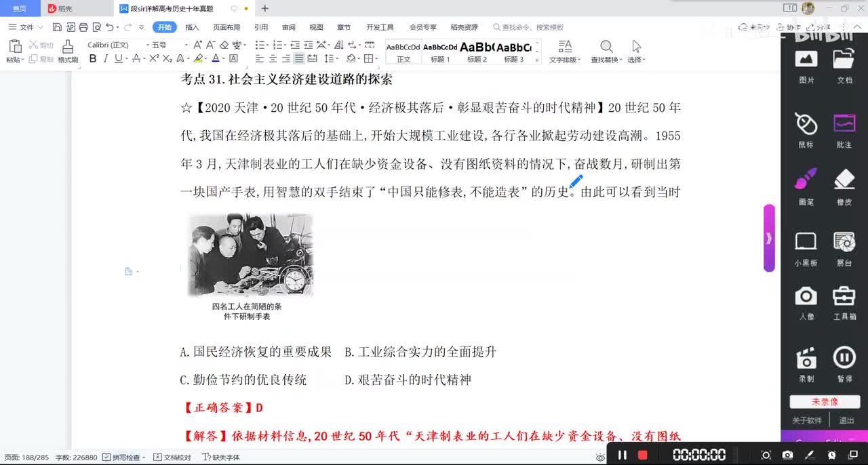Image resolution: width=868 pixels, height=465 pixels.
Task: Switch to the 视图 ribbon tab
Action: click(x=316, y=27)
